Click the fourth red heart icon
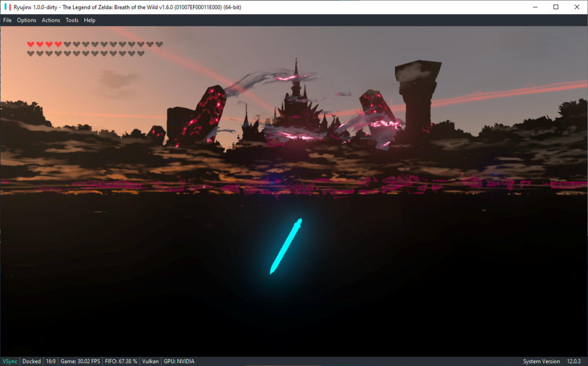This screenshot has height=366, width=588. (x=58, y=44)
